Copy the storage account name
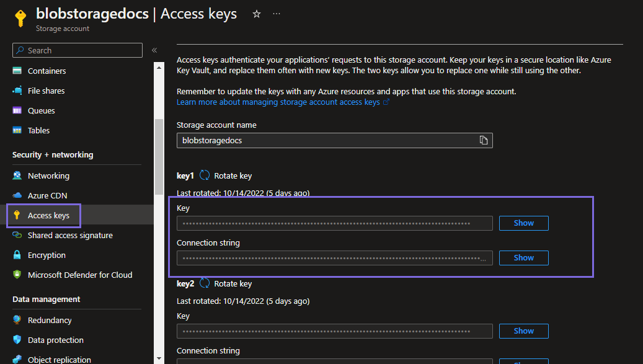This screenshot has height=364, width=643. pos(484,140)
